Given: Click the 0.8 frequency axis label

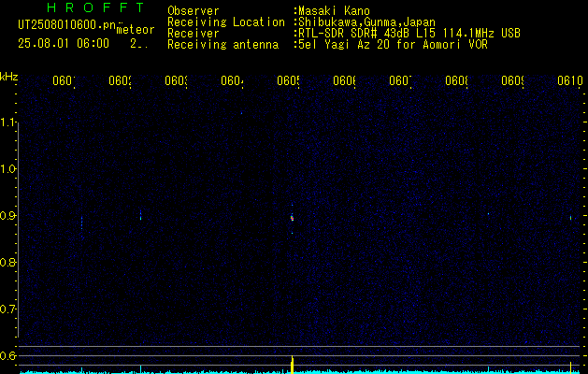Looking at the screenshot, I should click(7, 262).
